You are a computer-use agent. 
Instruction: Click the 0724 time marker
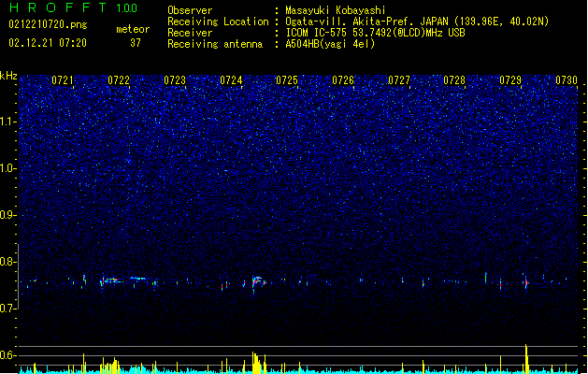click(231, 80)
